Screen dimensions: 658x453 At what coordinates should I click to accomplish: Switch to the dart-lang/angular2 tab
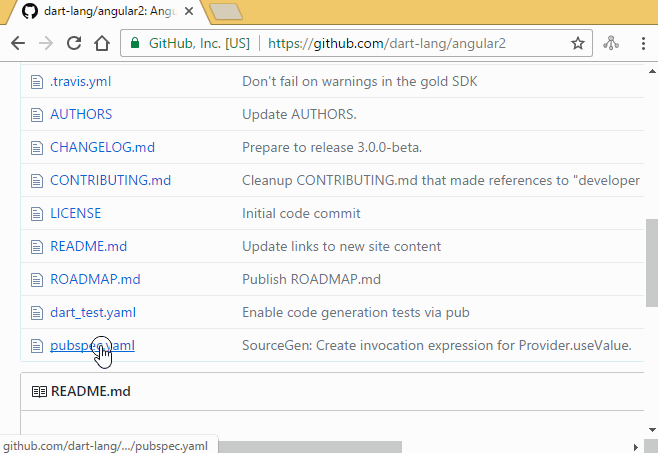(x=108, y=11)
